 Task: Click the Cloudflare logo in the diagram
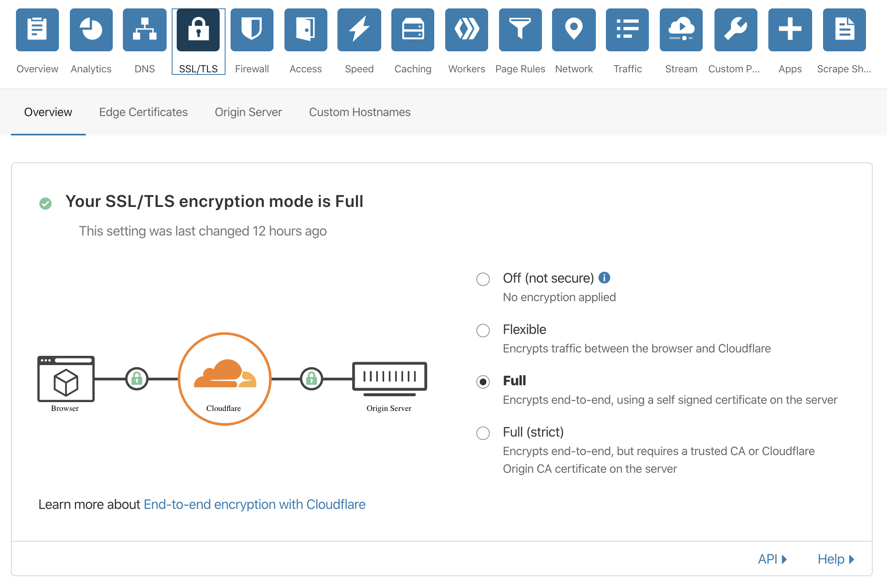coord(225,374)
